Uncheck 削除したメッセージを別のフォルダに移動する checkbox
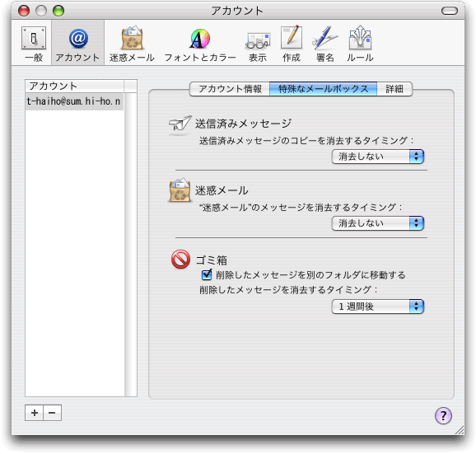The image size is (476, 454). (x=207, y=274)
